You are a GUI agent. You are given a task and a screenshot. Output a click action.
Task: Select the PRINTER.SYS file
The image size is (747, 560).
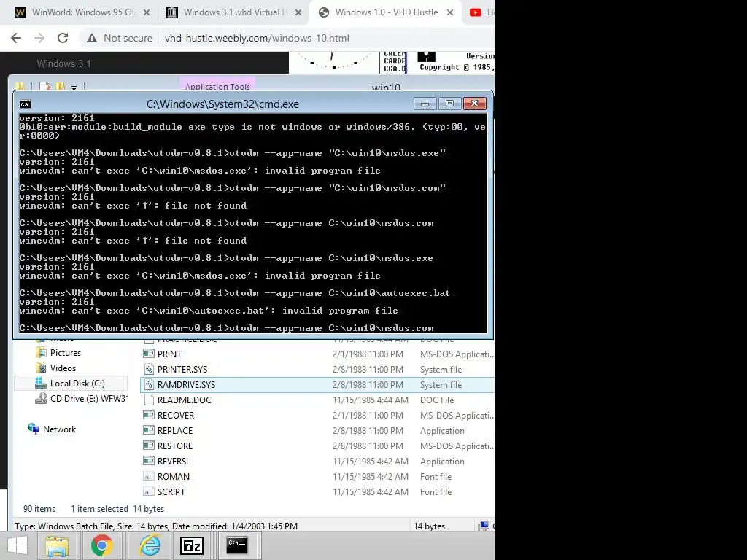pyautogui.click(x=182, y=370)
